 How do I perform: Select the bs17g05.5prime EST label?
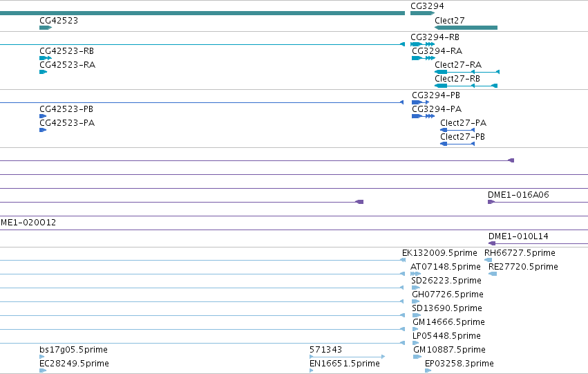[x=73, y=350]
